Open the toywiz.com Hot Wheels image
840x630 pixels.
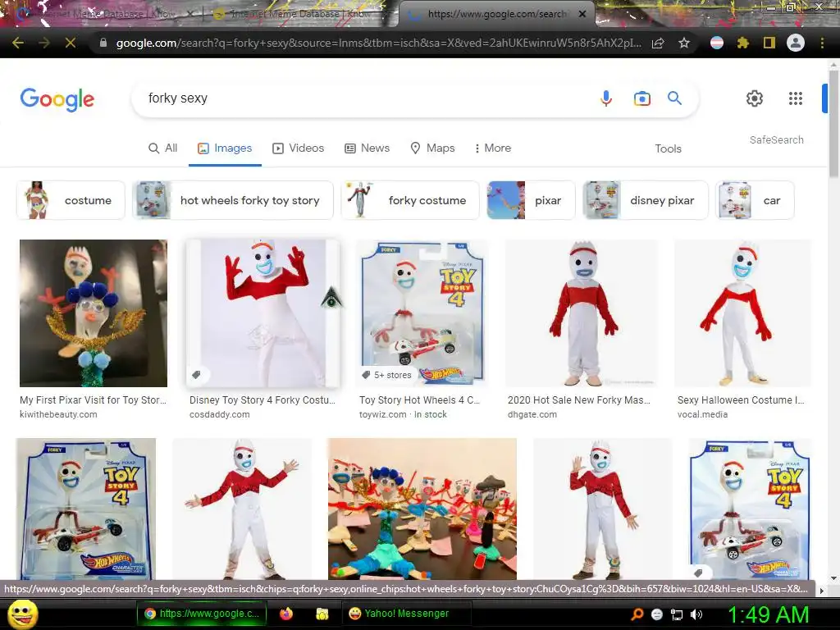click(x=422, y=313)
